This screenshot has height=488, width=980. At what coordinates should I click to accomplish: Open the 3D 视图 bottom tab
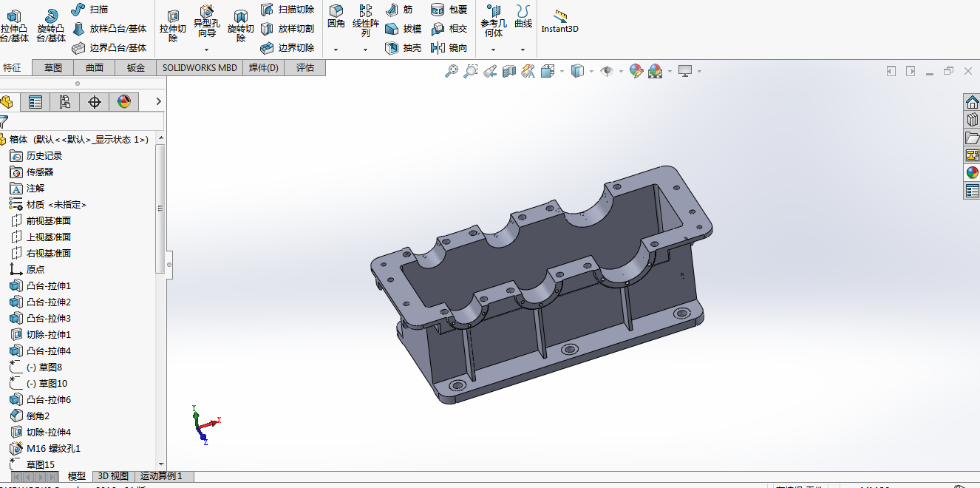(113, 476)
